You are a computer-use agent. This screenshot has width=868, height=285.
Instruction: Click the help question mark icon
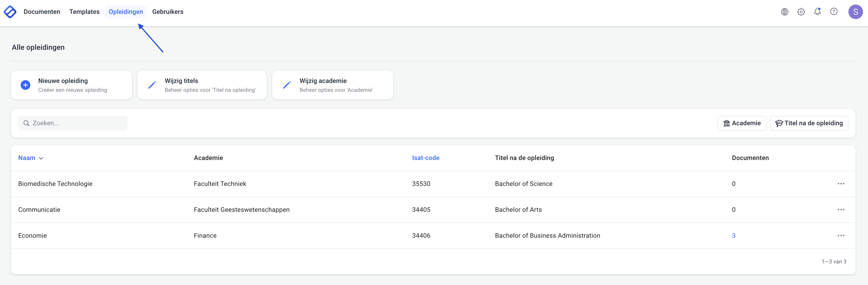pyautogui.click(x=834, y=12)
